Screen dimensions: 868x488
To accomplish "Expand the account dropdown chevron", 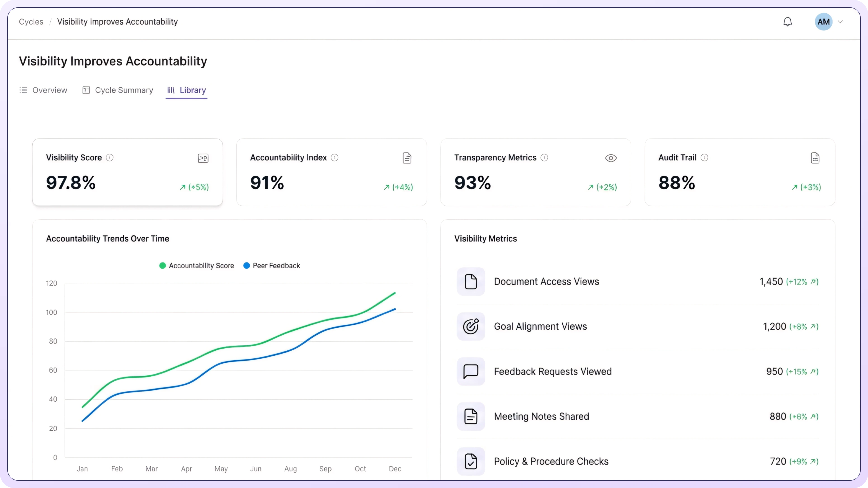I will (x=840, y=22).
